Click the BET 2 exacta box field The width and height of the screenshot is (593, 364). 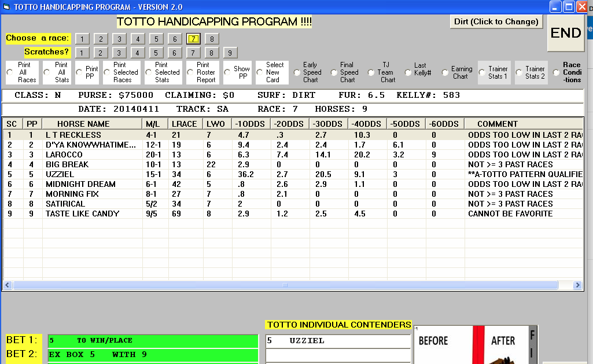[153, 355]
